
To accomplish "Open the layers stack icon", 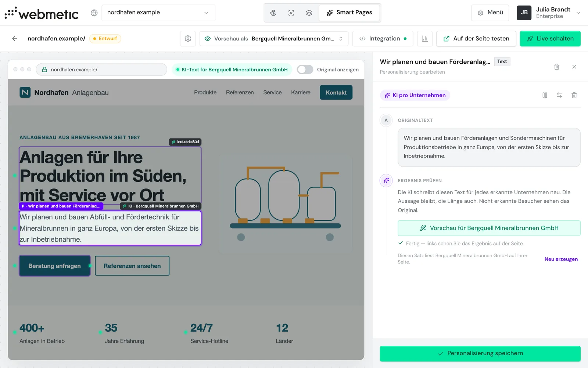I will pyautogui.click(x=309, y=13).
